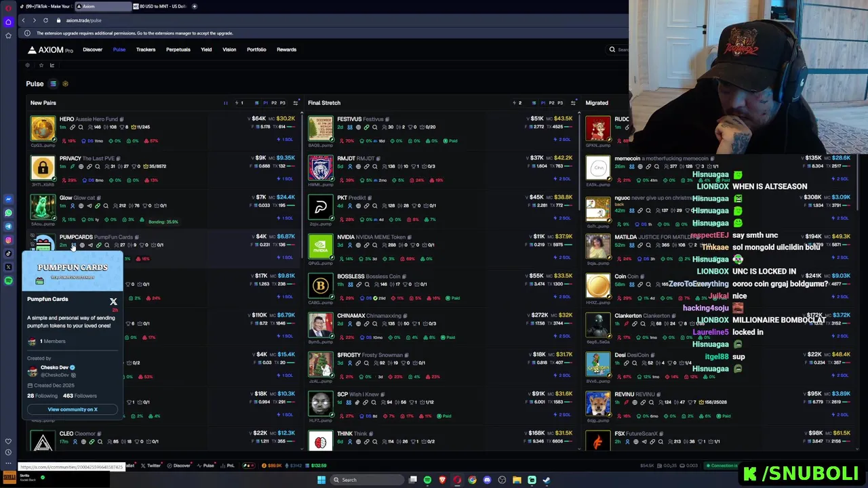Open $FROSTY Frosty Snowman thumbnail
This screenshot has width=868, height=488.
[x=321, y=365]
